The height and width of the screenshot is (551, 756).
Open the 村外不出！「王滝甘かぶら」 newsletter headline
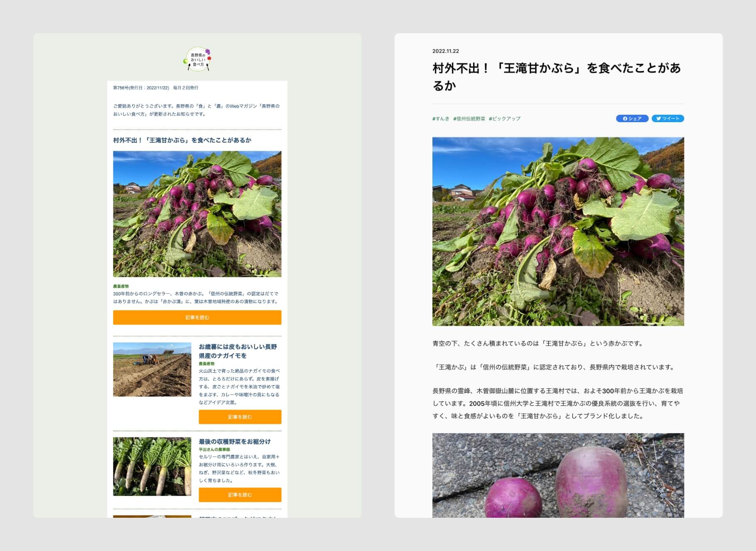point(182,140)
